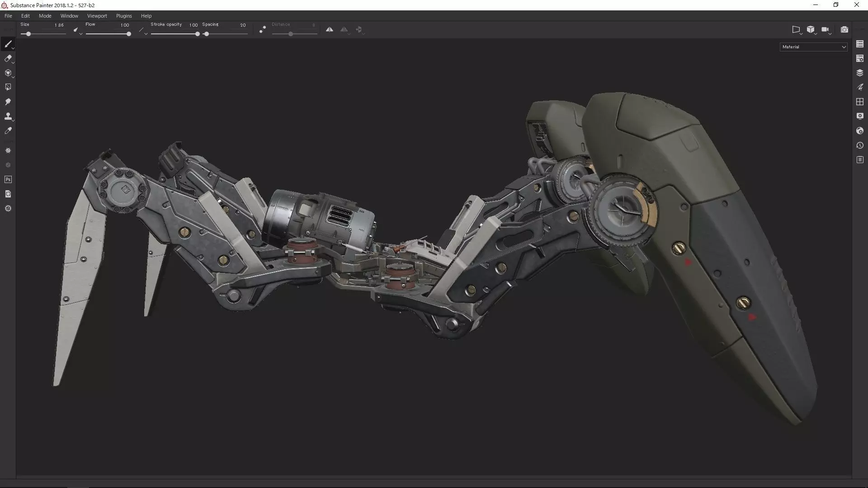Open perspective view mode dropdown
Screen dimensions: 868x488
pyautogui.click(x=797, y=30)
